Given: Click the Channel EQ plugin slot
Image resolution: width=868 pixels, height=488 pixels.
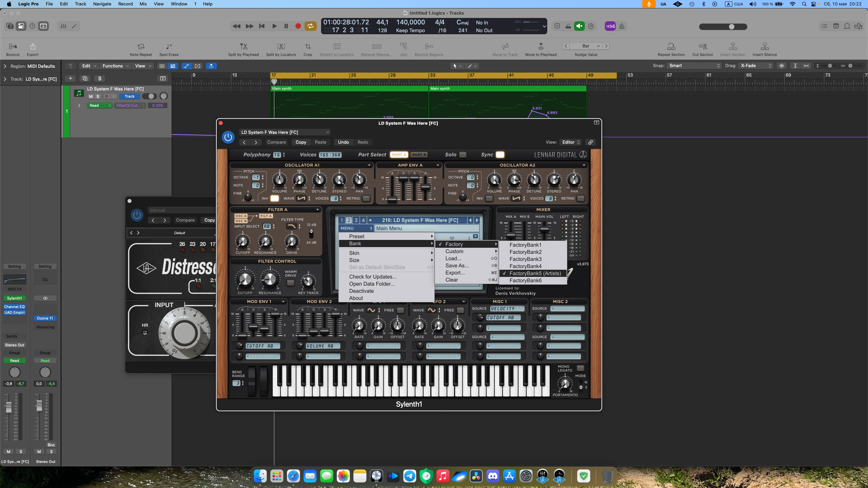Looking at the screenshot, I should (15, 307).
